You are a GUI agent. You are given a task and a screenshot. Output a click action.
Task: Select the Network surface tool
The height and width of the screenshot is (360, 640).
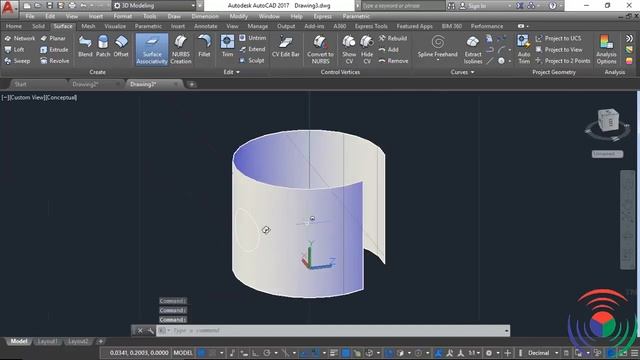pos(20,38)
